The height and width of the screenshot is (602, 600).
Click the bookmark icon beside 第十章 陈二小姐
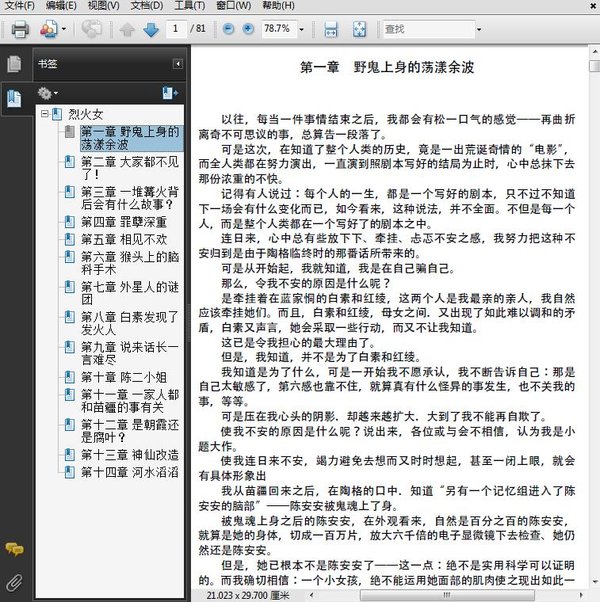70,377
